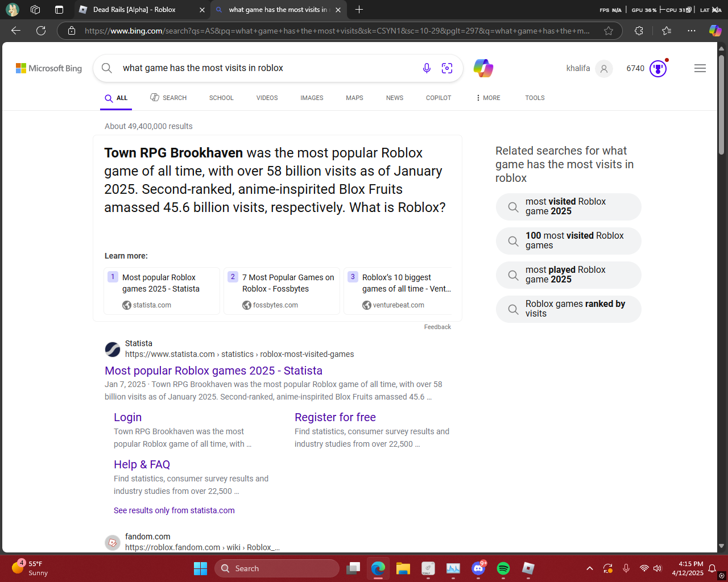Show hidden system tray icons
The height and width of the screenshot is (582, 728).
[x=590, y=568]
